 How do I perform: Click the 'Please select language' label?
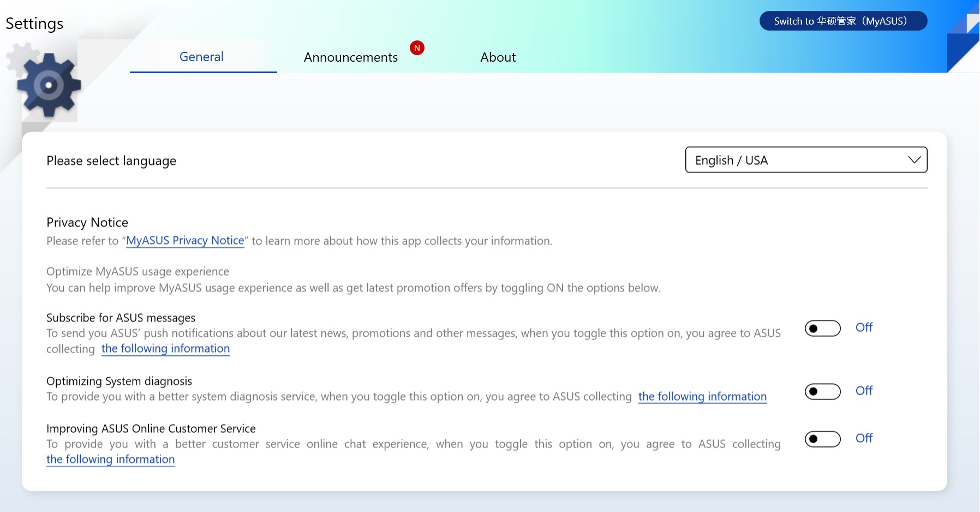pyautogui.click(x=111, y=161)
